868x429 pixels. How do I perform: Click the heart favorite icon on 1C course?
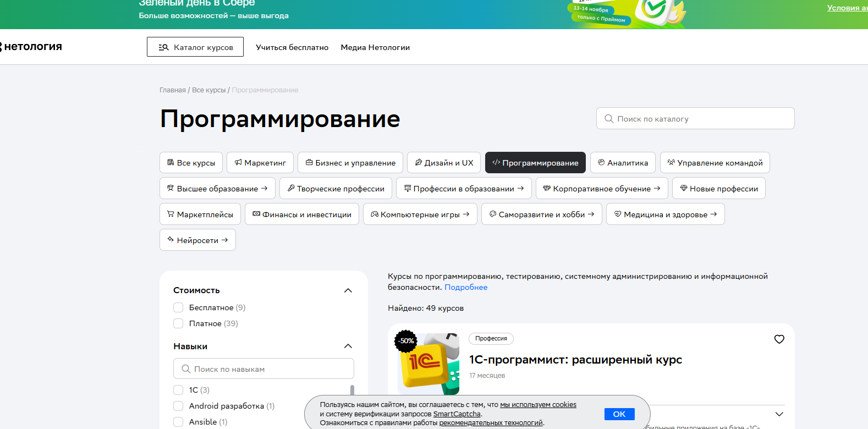tap(779, 339)
